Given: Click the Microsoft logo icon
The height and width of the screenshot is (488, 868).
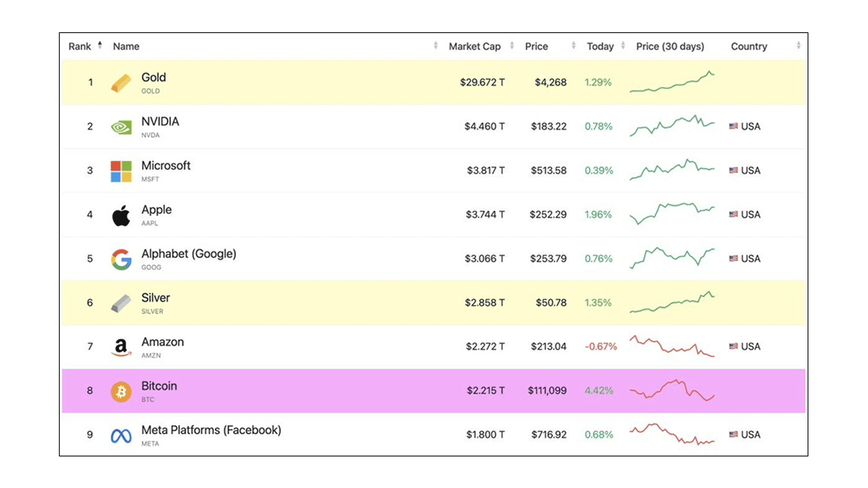Looking at the screenshot, I should (x=121, y=171).
